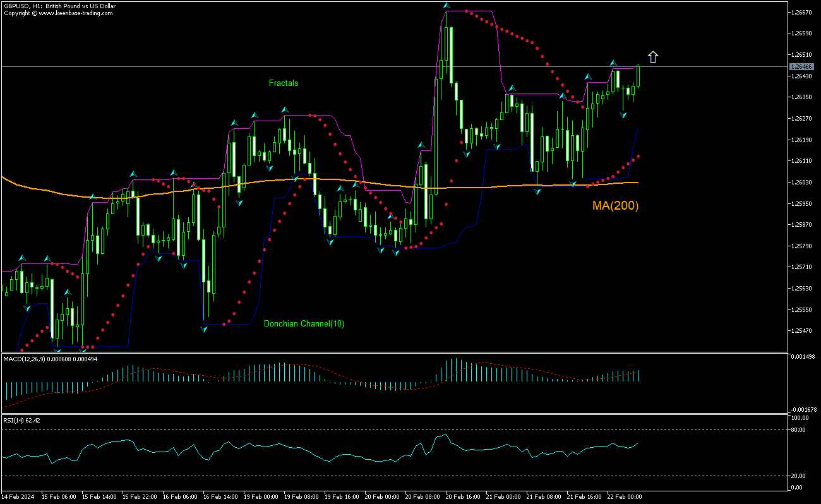
Task: Click the RSI(14) 62.42 indicator title
Action: click(22, 420)
